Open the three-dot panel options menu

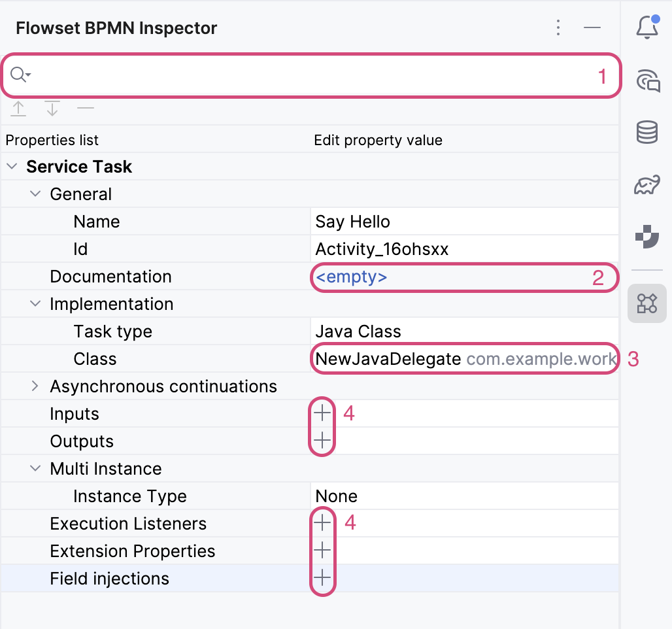[x=558, y=27]
